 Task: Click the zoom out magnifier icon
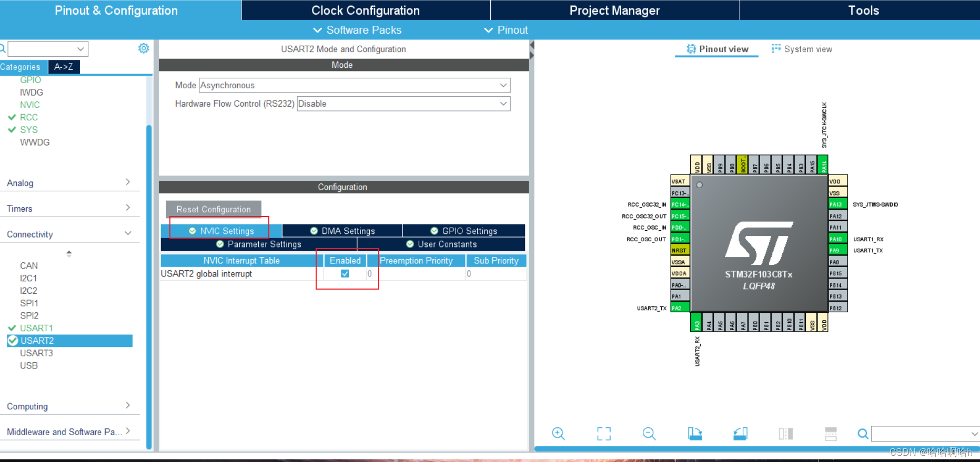tap(649, 434)
